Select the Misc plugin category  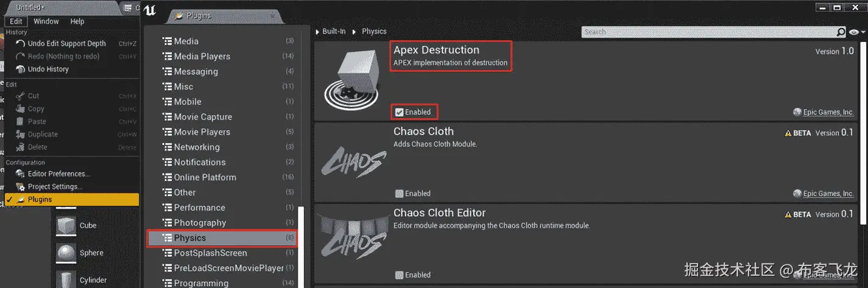coord(222,86)
